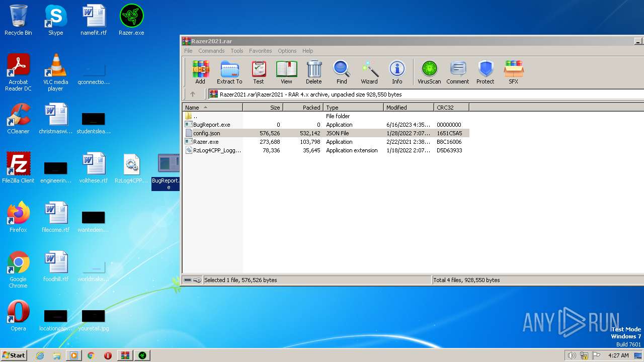The height and width of the screenshot is (362, 644).
Task: Open the Windows Start menu
Action: tap(14, 355)
